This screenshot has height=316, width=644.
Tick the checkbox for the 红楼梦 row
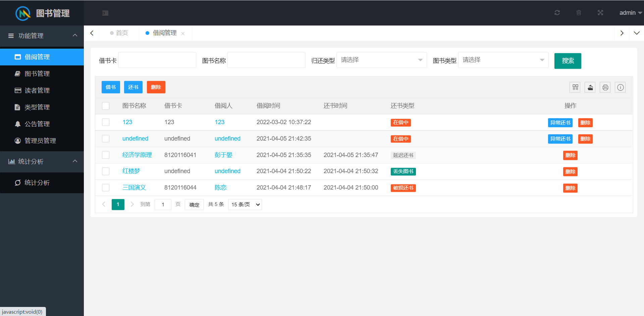(106, 171)
